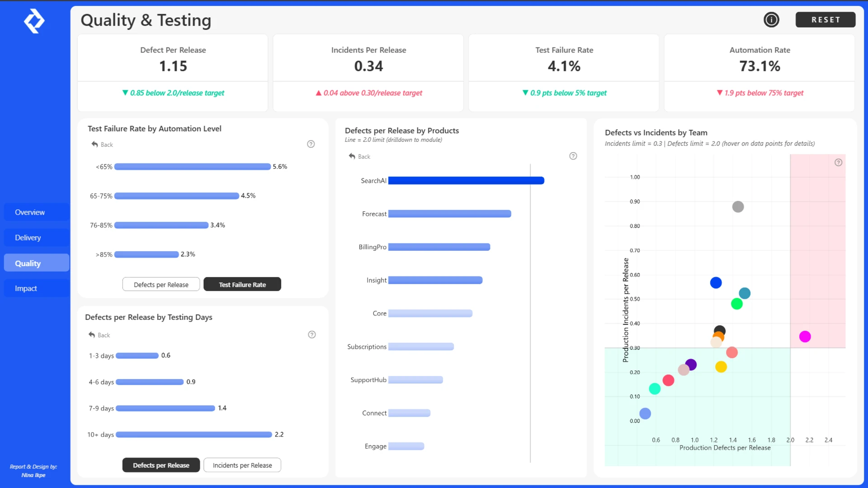Go to the Delivery page
The height and width of the screenshot is (488, 868).
(x=37, y=238)
